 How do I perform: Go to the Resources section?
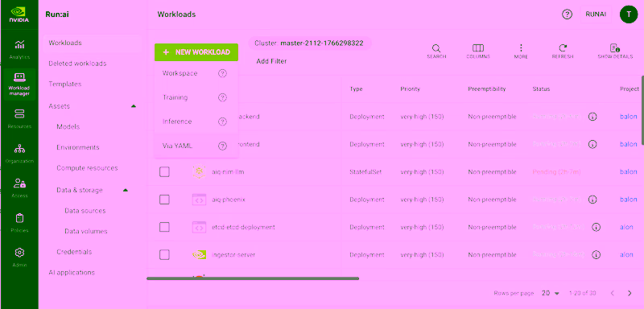[19, 119]
